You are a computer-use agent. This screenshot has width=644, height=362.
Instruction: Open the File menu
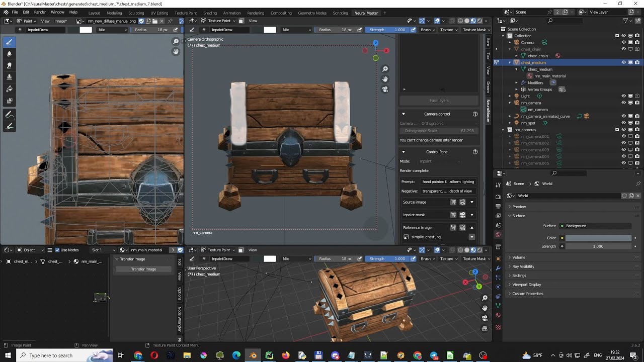(15, 12)
